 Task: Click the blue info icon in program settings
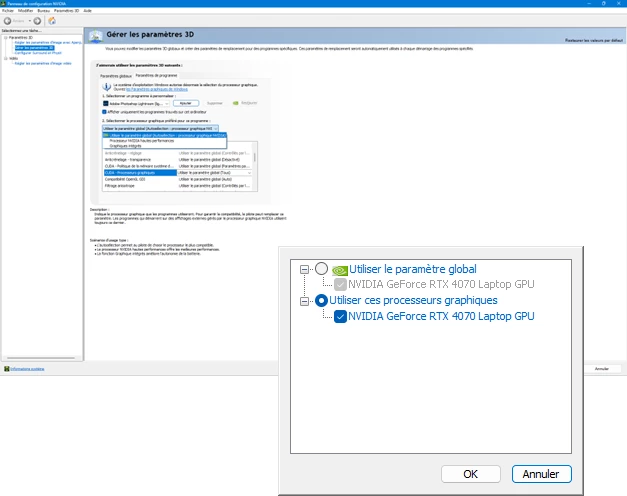[106, 86]
